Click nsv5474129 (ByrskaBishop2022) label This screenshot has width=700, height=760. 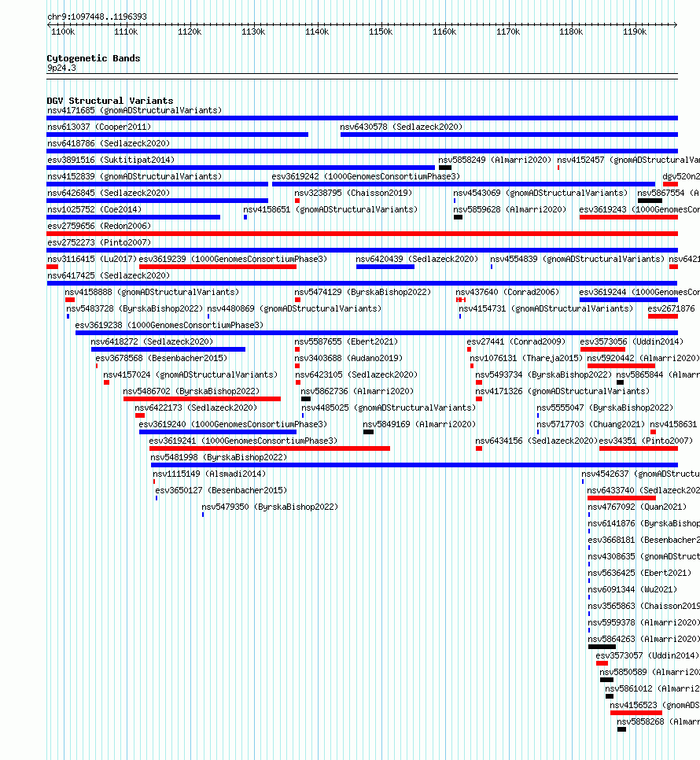(x=363, y=292)
